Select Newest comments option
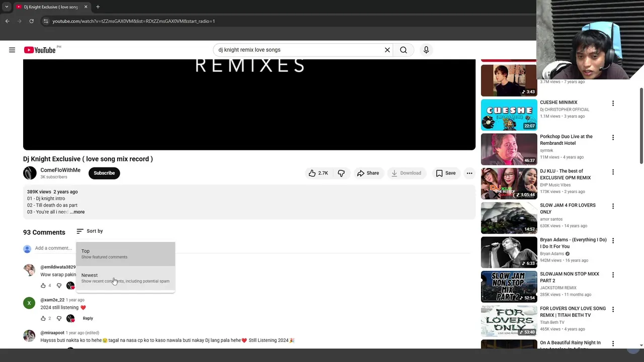644x362 pixels. [125, 278]
